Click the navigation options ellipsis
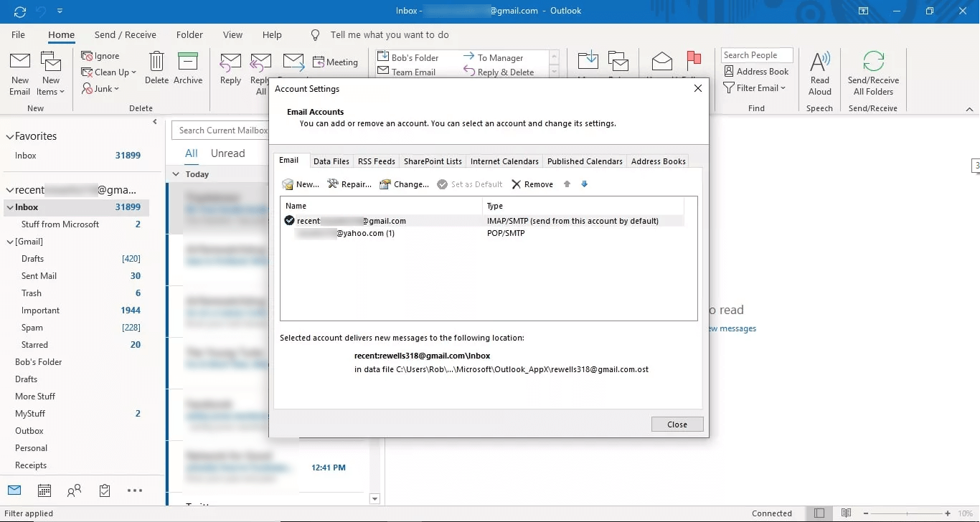Image resolution: width=980 pixels, height=522 pixels. 135,490
